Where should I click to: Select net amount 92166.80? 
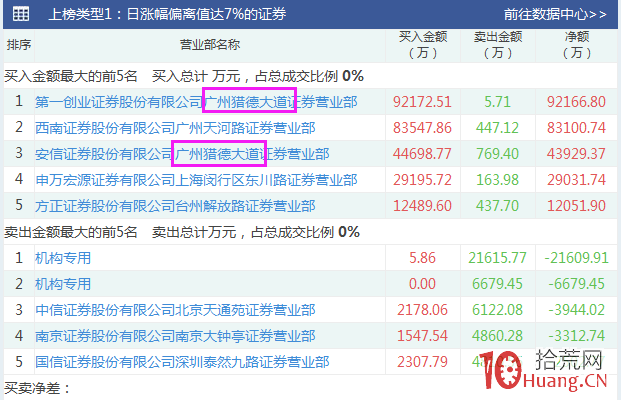click(576, 102)
